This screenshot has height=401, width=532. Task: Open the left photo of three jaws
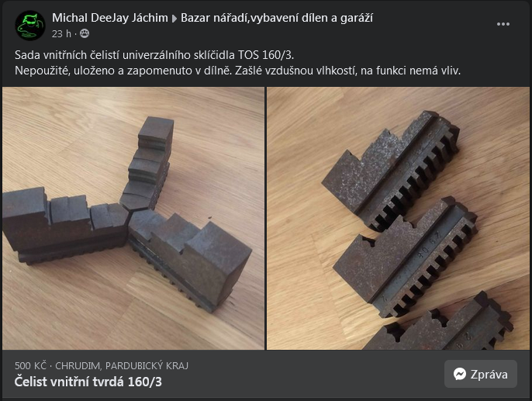[x=133, y=218]
